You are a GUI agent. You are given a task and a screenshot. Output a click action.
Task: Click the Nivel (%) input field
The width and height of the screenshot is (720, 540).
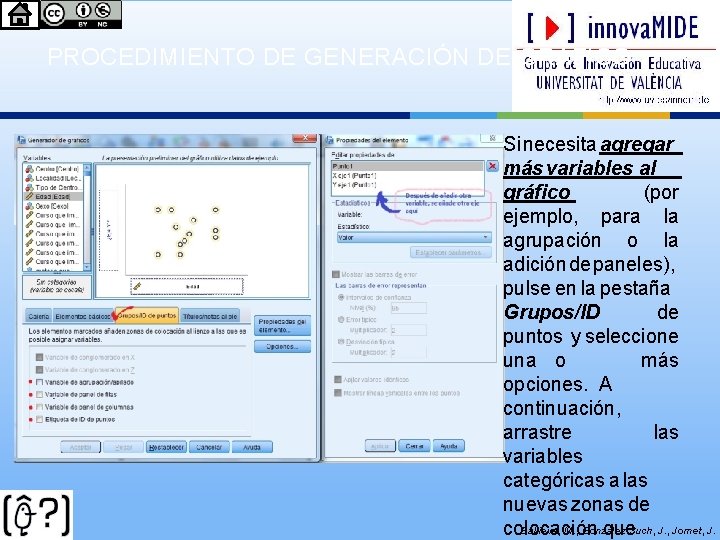point(409,308)
